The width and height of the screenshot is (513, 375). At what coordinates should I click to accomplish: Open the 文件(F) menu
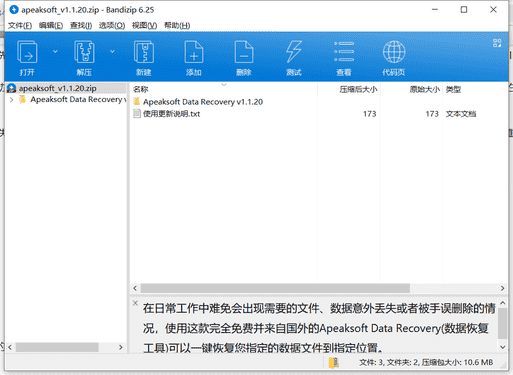tap(20, 25)
